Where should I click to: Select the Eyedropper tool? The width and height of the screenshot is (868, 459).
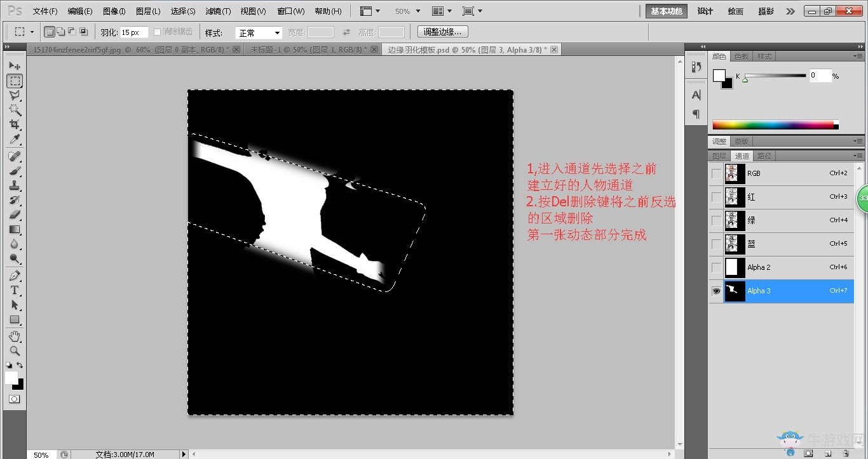[x=15, y=139]
